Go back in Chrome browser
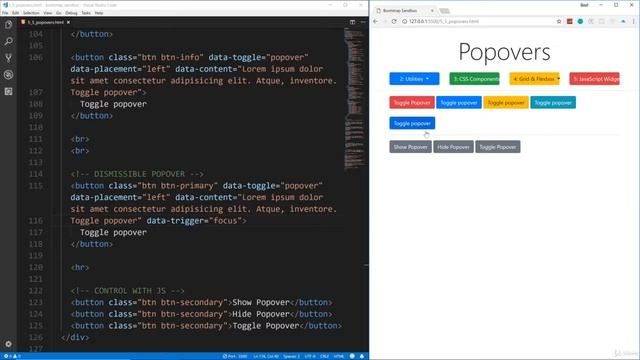640x360 pixels. coord(376,21)
